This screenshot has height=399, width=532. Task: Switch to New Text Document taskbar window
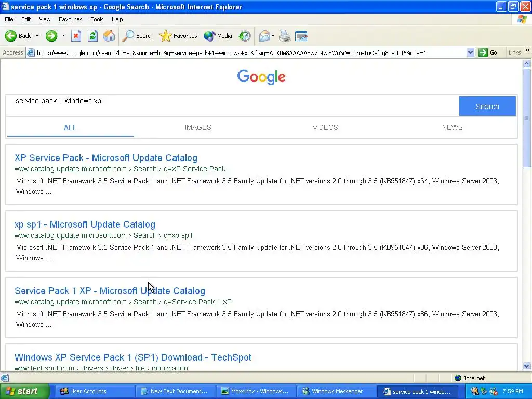tap(176, 391)
